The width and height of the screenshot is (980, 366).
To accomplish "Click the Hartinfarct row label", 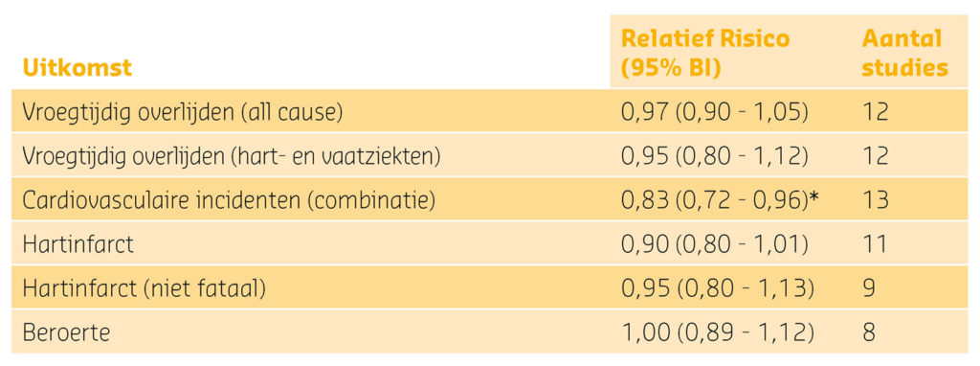I will click(78, 244).
